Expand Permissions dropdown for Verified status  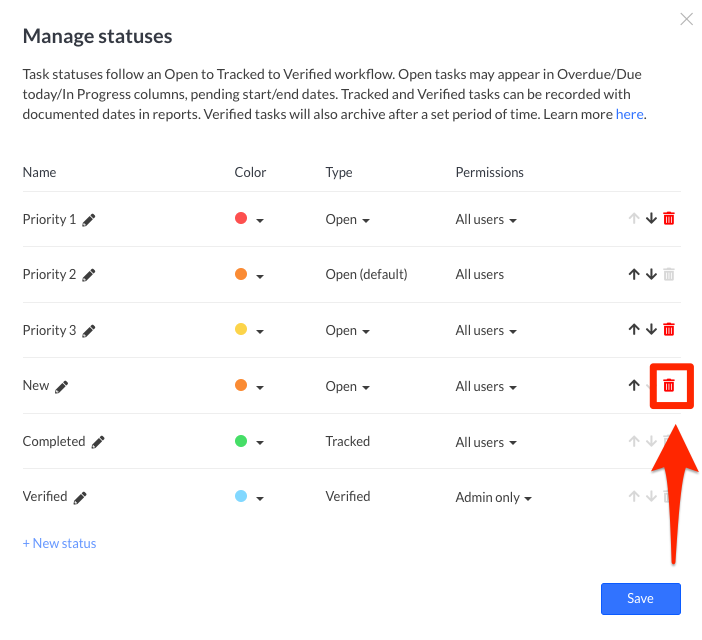click(493, 497)
